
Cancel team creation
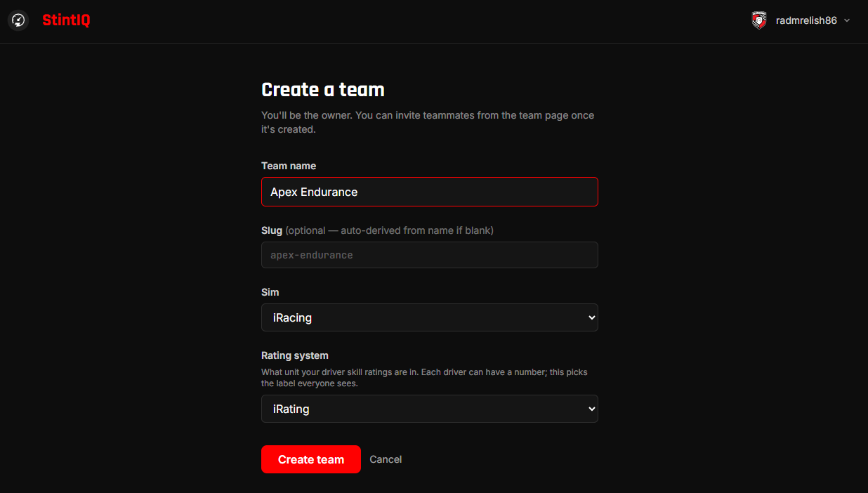click(386, 459)
